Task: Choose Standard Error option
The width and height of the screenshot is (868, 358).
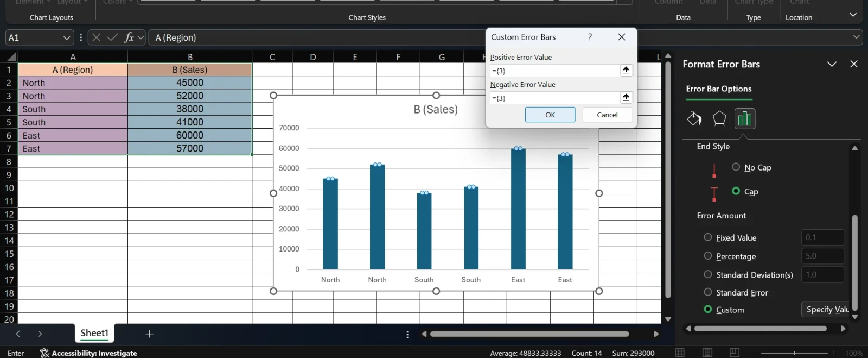Action: click(x=708, y=292)
